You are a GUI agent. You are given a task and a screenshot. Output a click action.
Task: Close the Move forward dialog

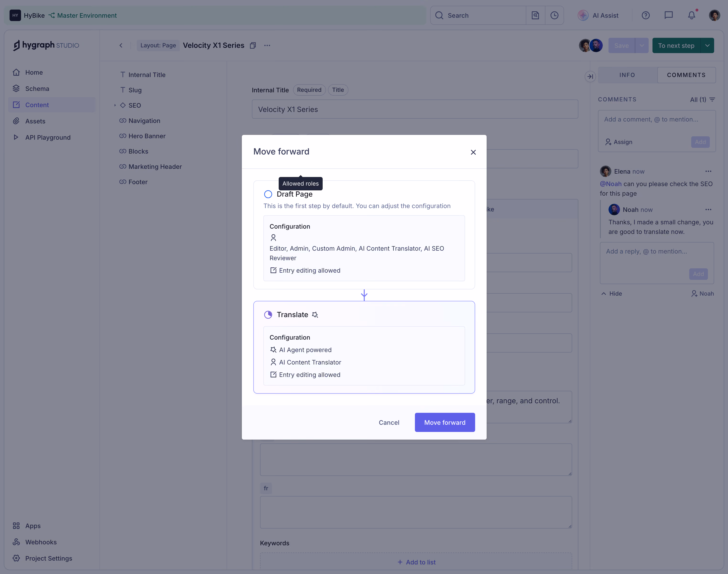click(x=473, y=152)
